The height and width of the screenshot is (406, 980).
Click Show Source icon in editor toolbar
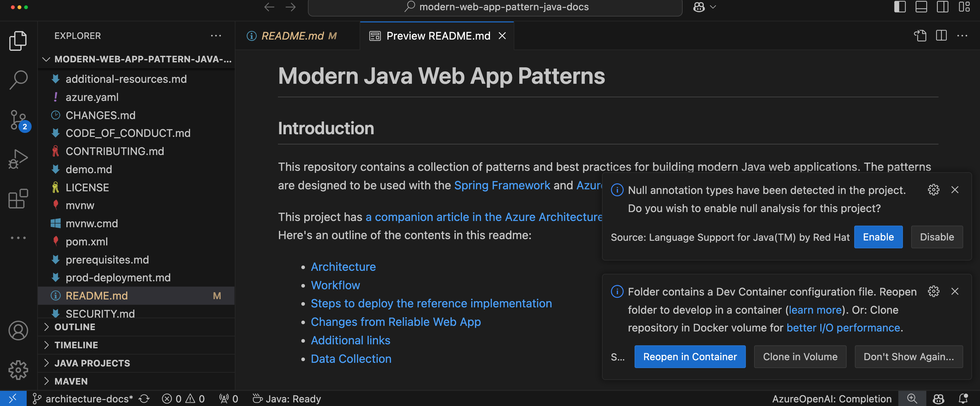tap(920, 36)
